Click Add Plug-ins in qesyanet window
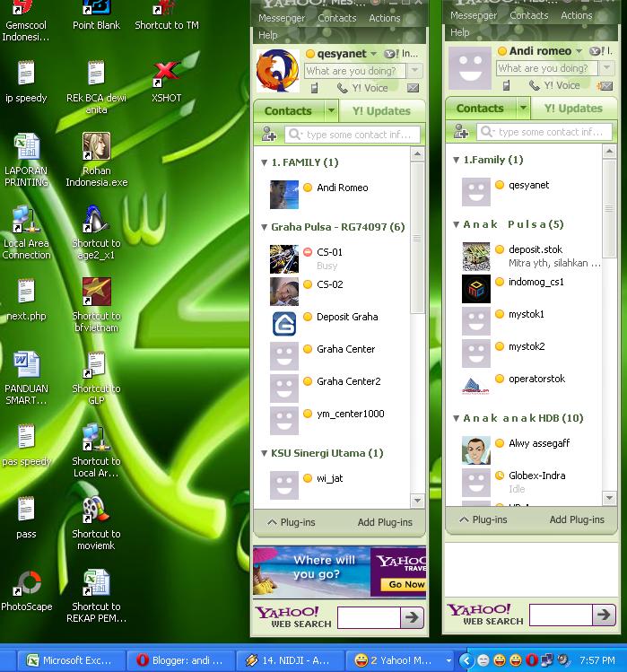This screenshot has width=627, height=672. (x=385, y=522)
